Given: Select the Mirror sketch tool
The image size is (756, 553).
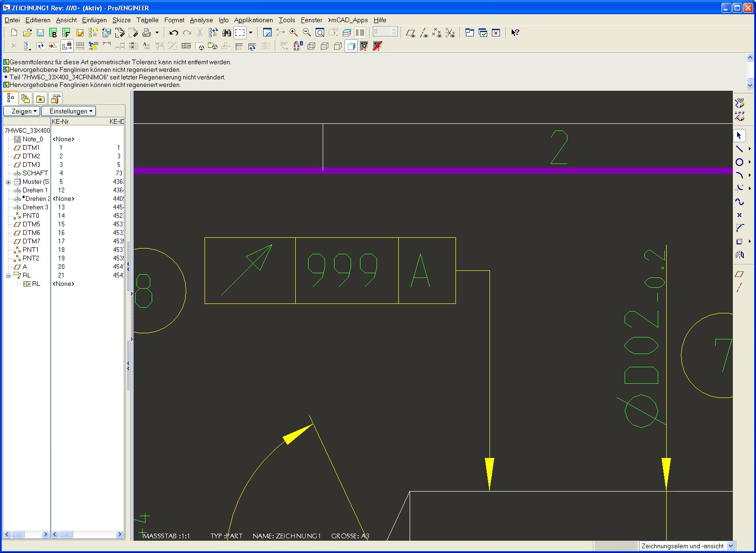Looking at the screenshot, I should pos(739,255).
